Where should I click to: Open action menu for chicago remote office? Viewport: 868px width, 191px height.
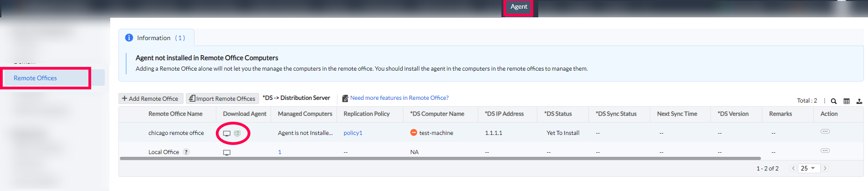[x=825, y=132]
